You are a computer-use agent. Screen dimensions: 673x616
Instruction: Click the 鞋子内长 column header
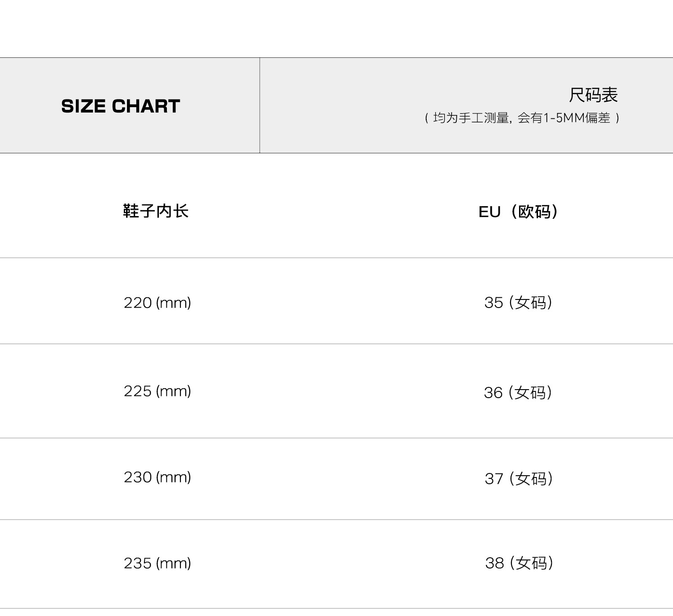pos(156,211)
